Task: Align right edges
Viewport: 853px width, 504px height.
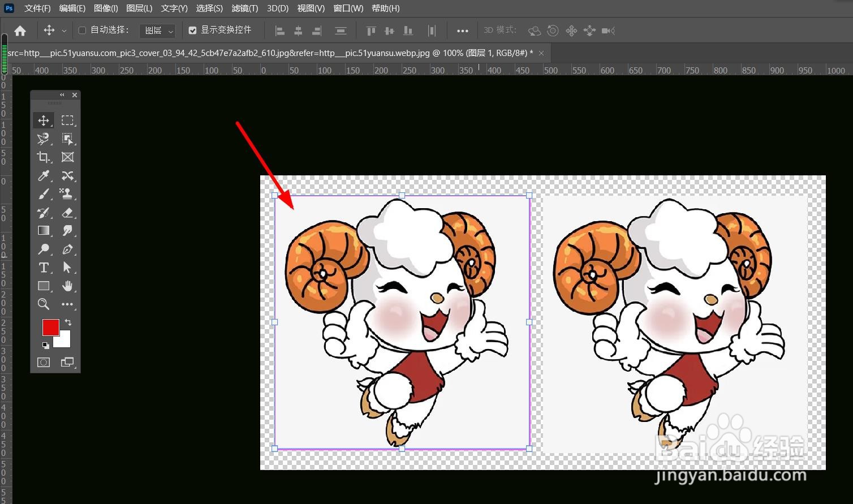Action: pyautogui.click(x=317, y=31)
